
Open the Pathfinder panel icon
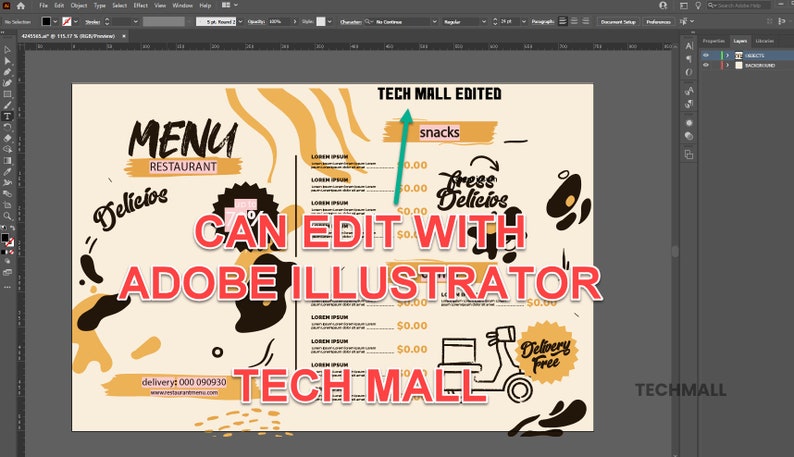(689, 155)
